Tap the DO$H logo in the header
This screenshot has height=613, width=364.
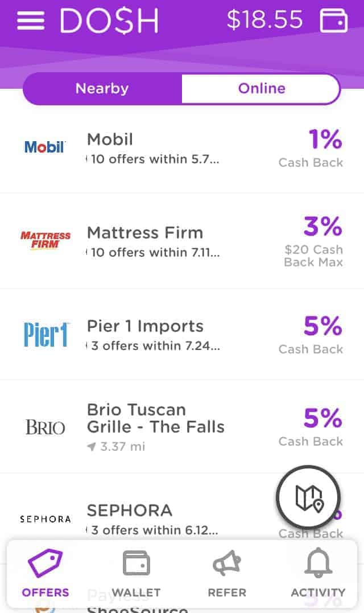coord(109,19)
